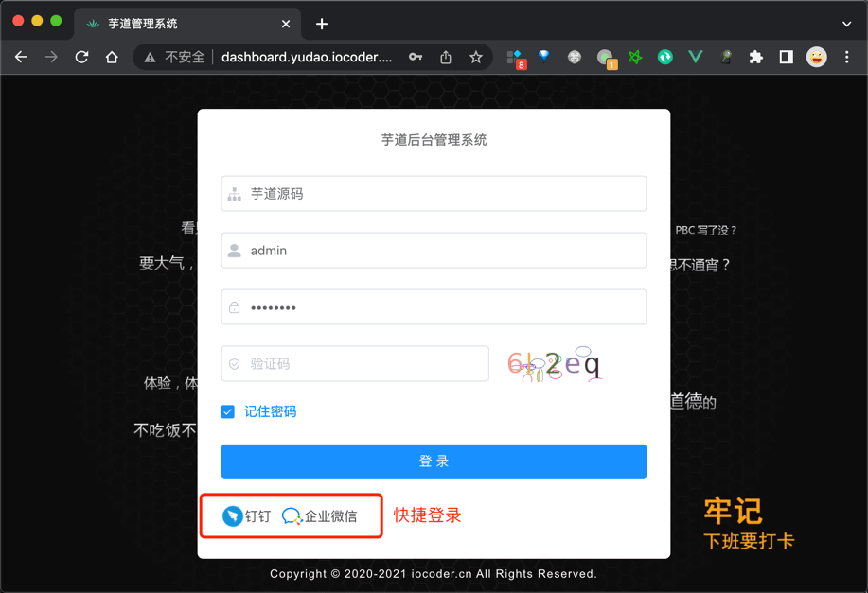Open the Extensions puzzle piece icon
This screenshot has height=593, width=868.
[x=755, y=57]
